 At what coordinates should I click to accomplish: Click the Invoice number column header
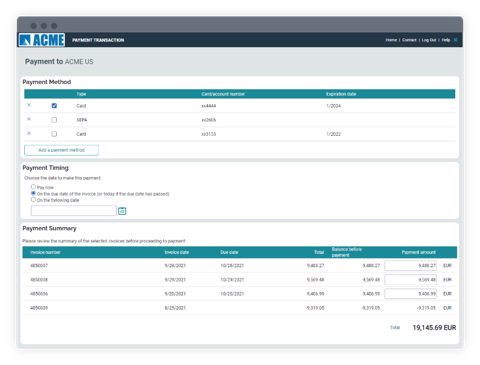point(45,252)
